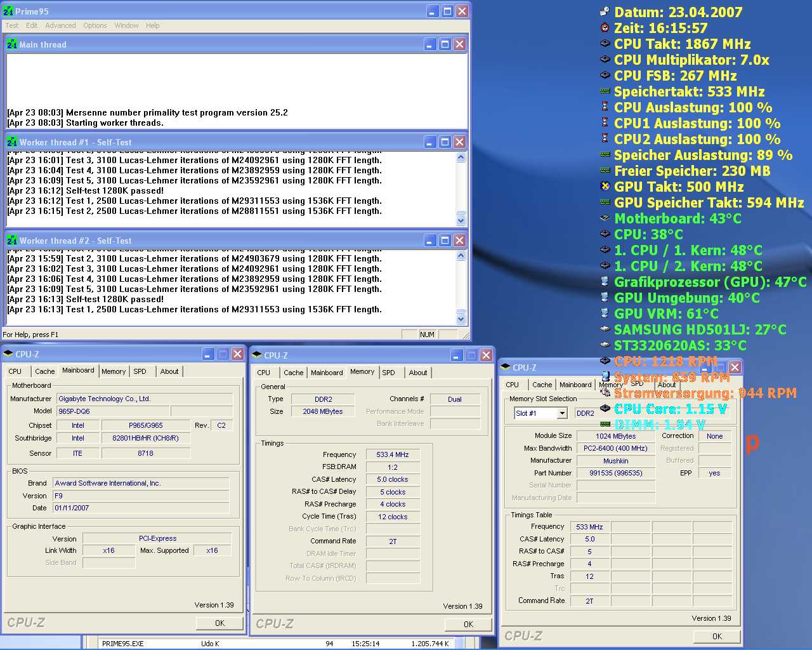Click the ST3320620AS drive icon
The image size is (812, 650).
tap(605, 345)
